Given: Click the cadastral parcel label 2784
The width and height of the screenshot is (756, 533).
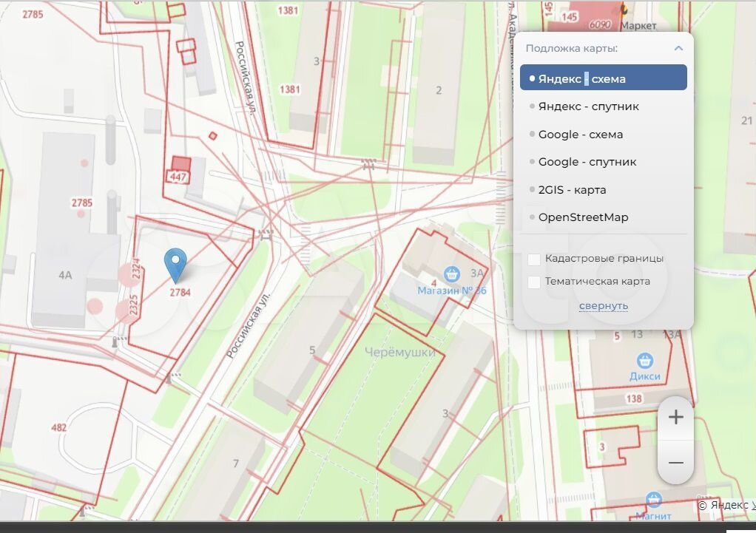Looking at the screenshot, I should pyautogui.click(x=180, y=292).
